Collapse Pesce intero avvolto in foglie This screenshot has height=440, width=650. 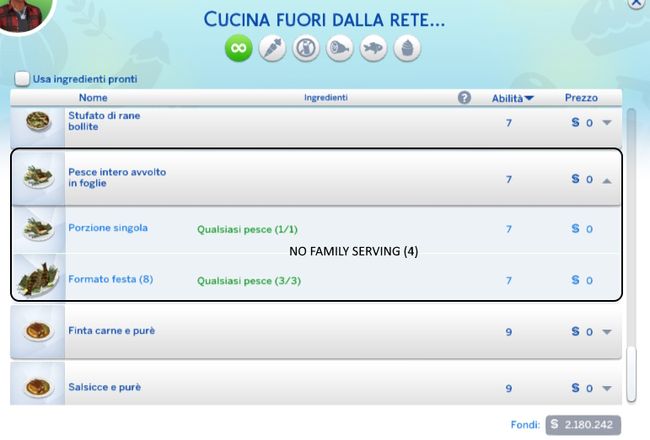[606, 180]
